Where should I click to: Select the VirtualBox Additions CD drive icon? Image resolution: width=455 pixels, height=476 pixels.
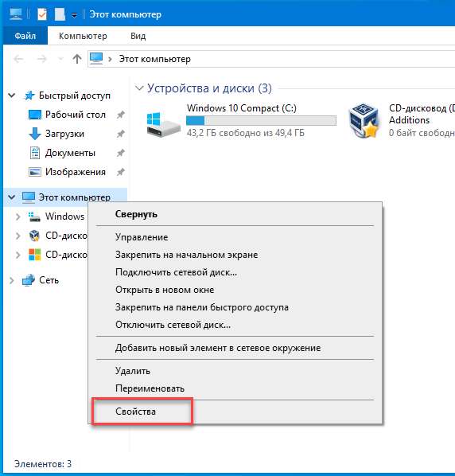[x=364, y=121]
